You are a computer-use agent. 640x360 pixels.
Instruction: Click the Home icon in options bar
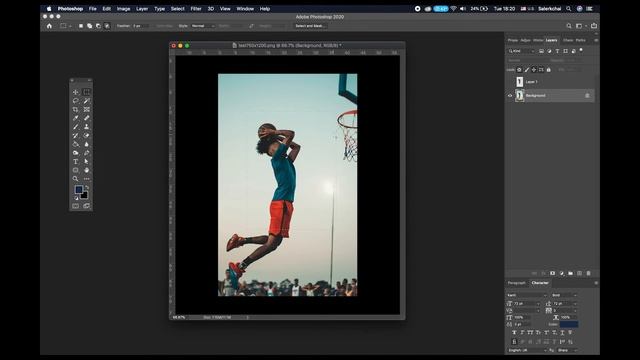pos(49,26)
